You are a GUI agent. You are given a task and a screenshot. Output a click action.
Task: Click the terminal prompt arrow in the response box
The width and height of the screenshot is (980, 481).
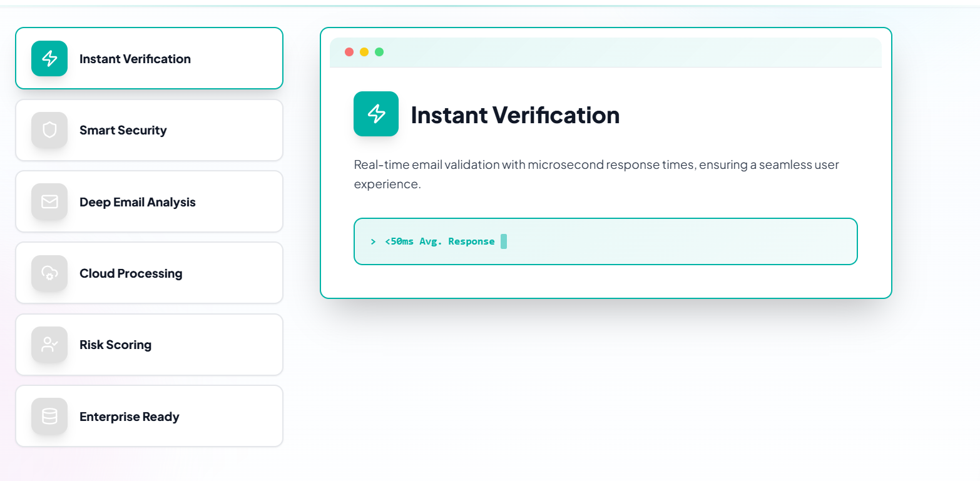373,241
